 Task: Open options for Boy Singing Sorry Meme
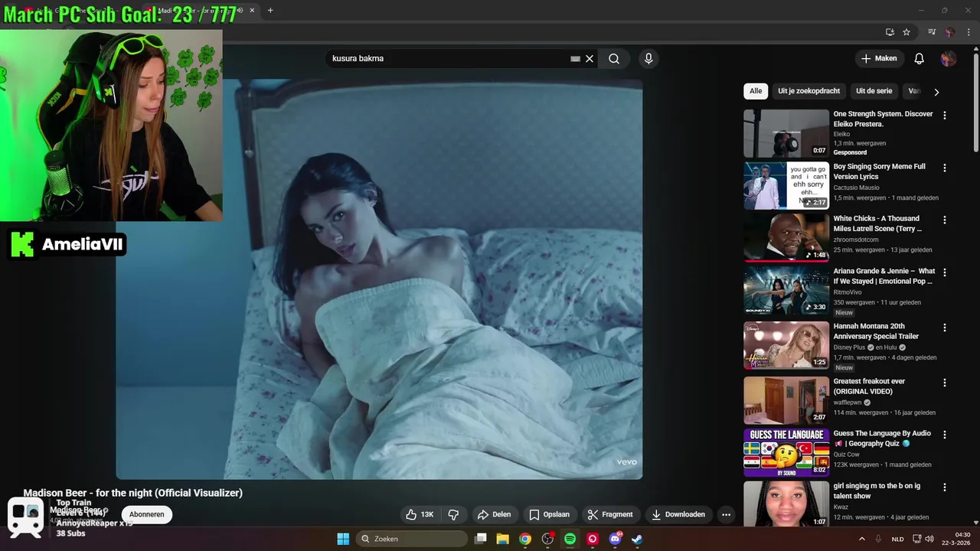[945, 168]
